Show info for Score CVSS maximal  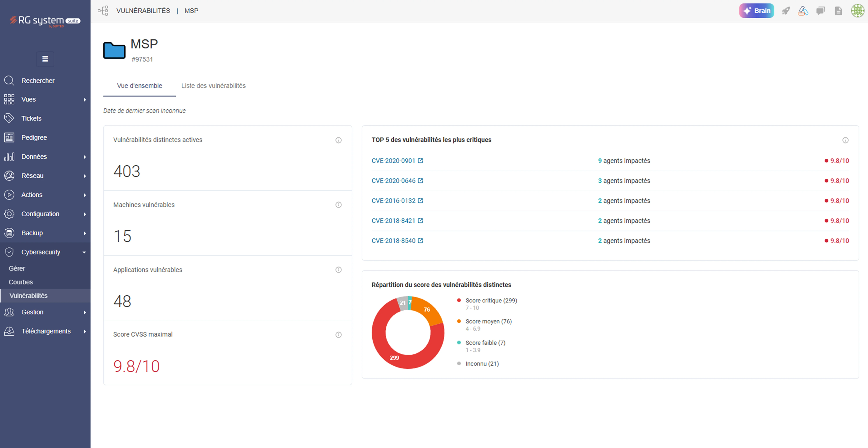click(339, 335)
